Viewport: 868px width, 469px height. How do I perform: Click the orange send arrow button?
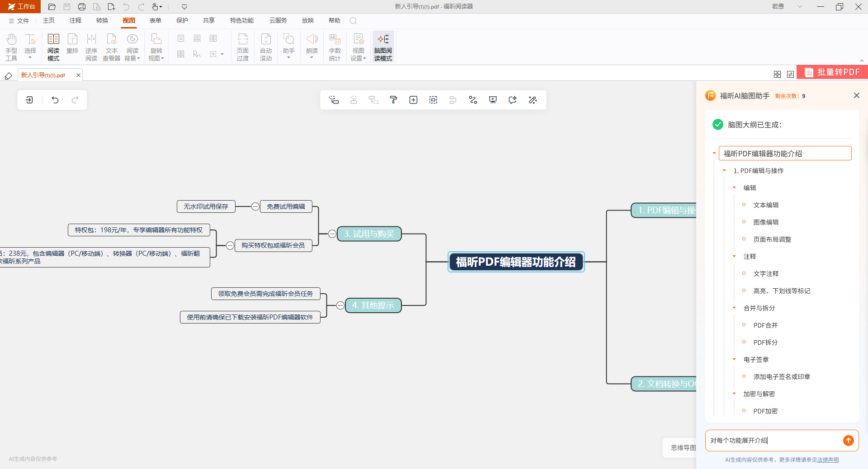pyautogui.click(x=848, y=441)
